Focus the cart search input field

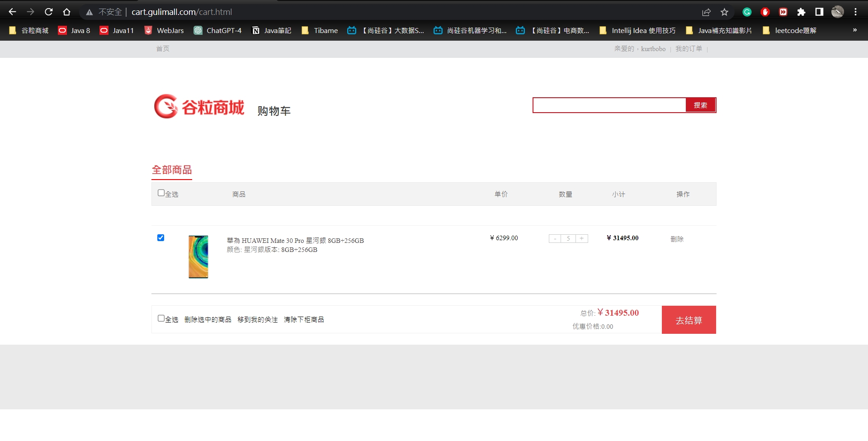click(x=609, y=105)
